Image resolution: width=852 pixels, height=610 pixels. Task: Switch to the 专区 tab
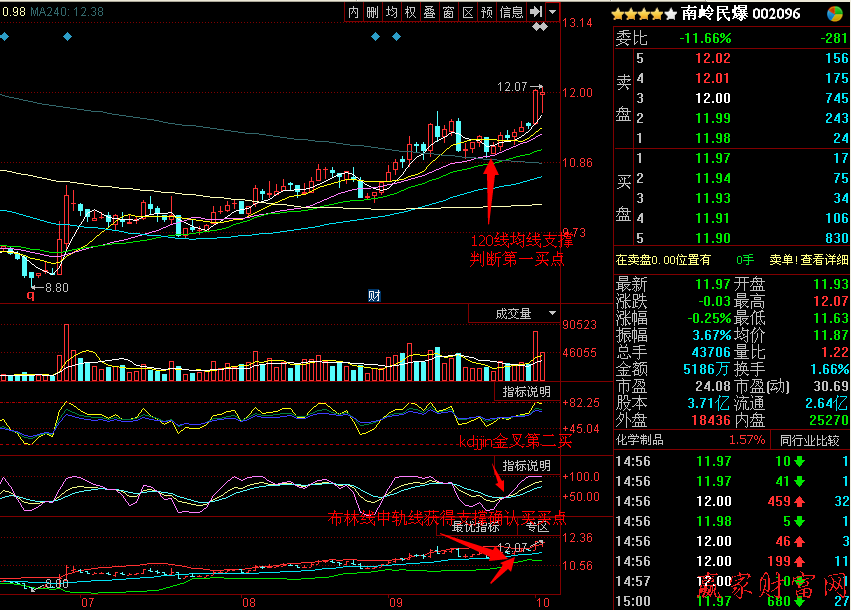(x=537, y=526)
